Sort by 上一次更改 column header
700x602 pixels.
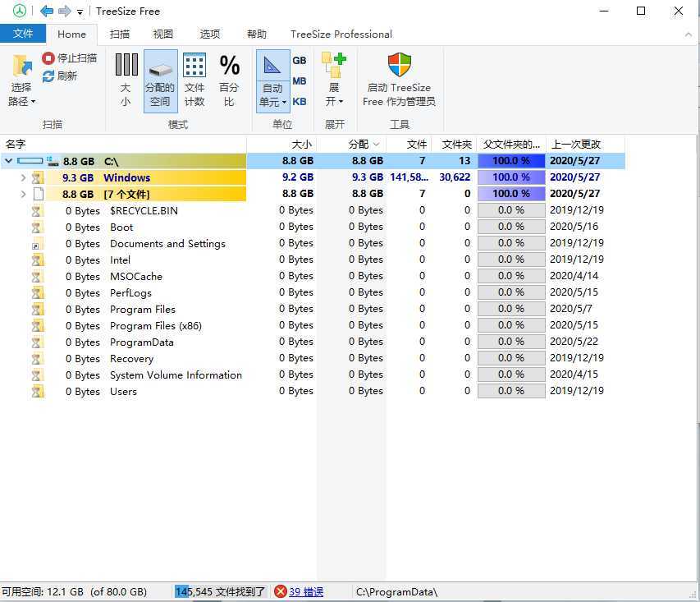pyautogui.click(x=586, y=145)
